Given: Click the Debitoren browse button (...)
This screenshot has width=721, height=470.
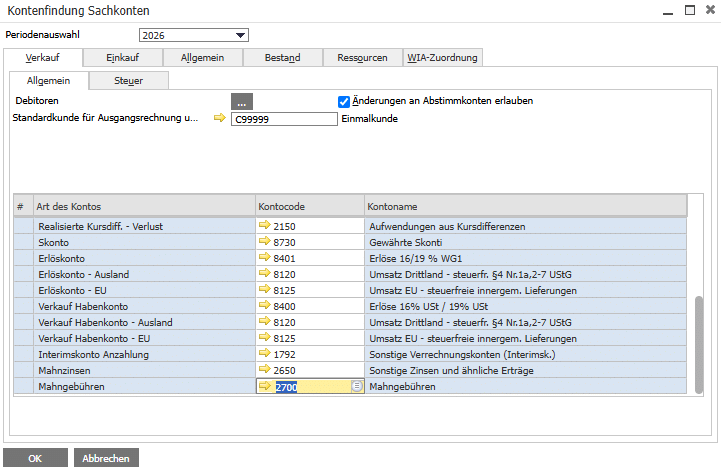Looking at the screenshot, I should (x=242, y=102).
